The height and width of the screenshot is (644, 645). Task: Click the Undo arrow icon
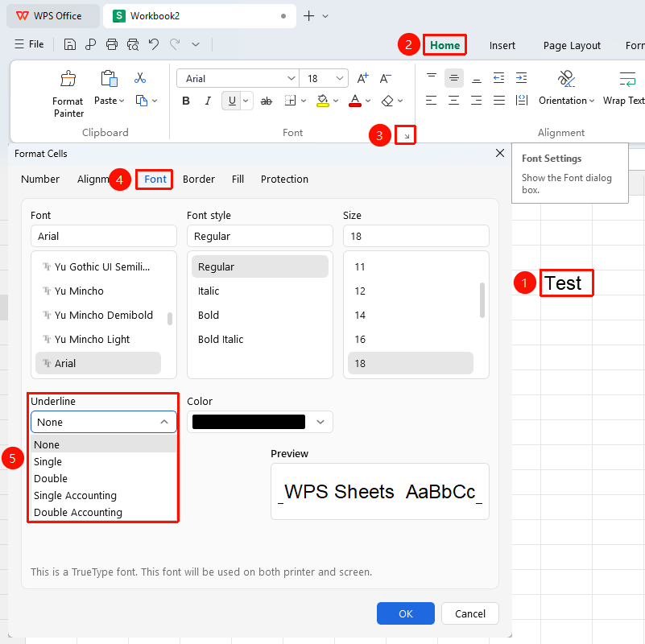[154, 44]
